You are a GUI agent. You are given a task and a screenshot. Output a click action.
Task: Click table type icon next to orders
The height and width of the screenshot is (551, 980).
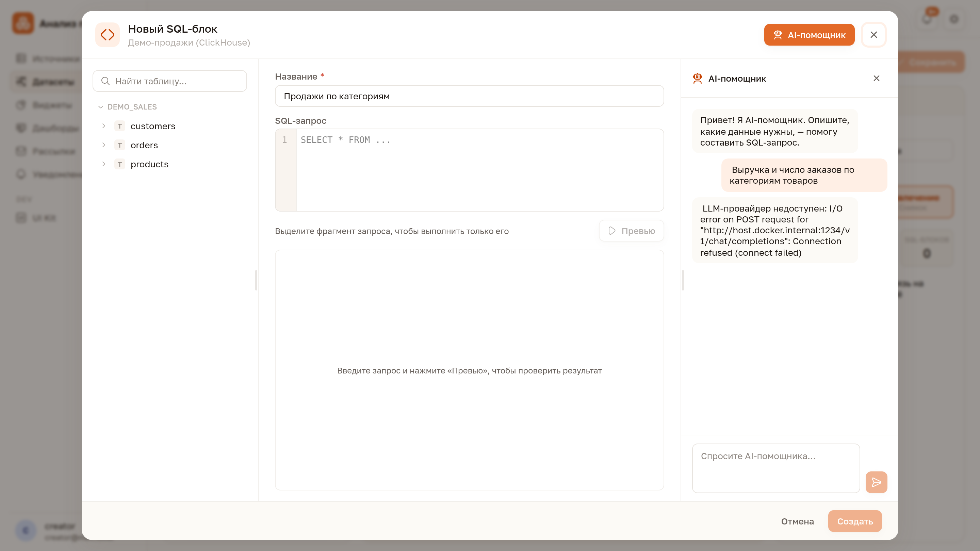click(x=120, y=145)
